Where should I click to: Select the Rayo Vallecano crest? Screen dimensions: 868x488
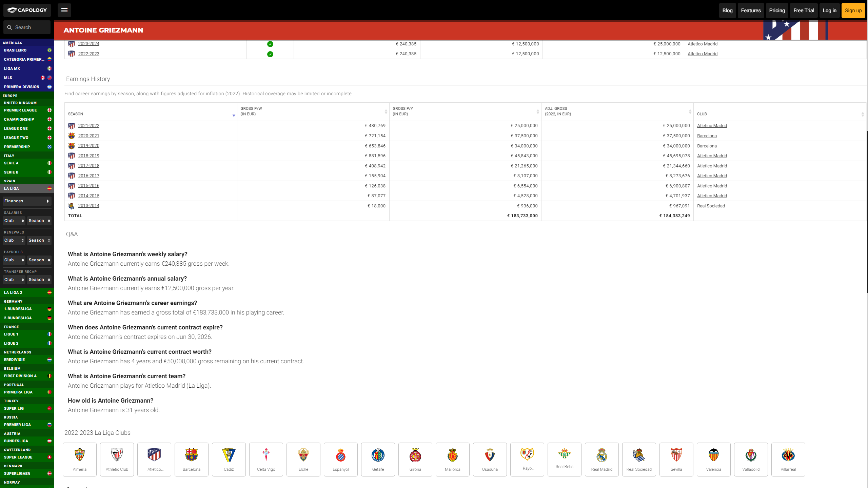[x=527, y=454]
